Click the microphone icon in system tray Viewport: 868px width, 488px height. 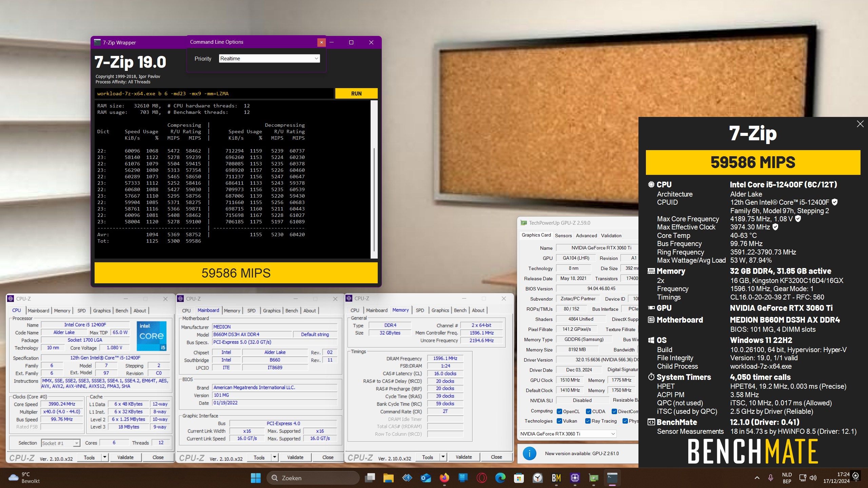(x=770, y=478)
